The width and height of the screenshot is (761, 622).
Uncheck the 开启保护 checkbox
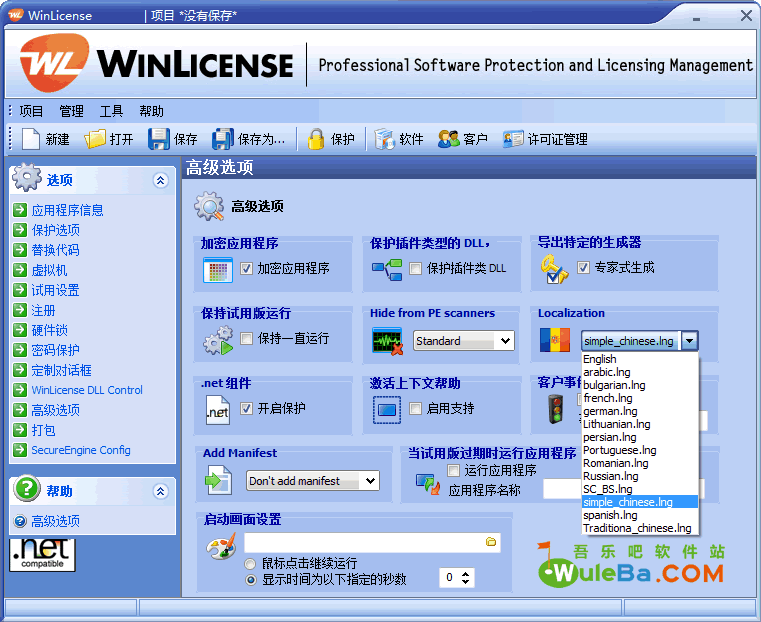247,409
